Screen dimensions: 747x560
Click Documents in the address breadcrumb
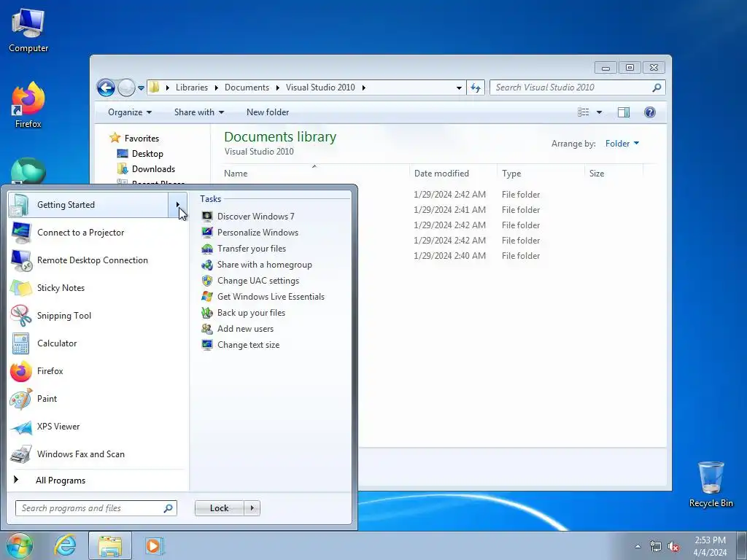tap(247, 87)
